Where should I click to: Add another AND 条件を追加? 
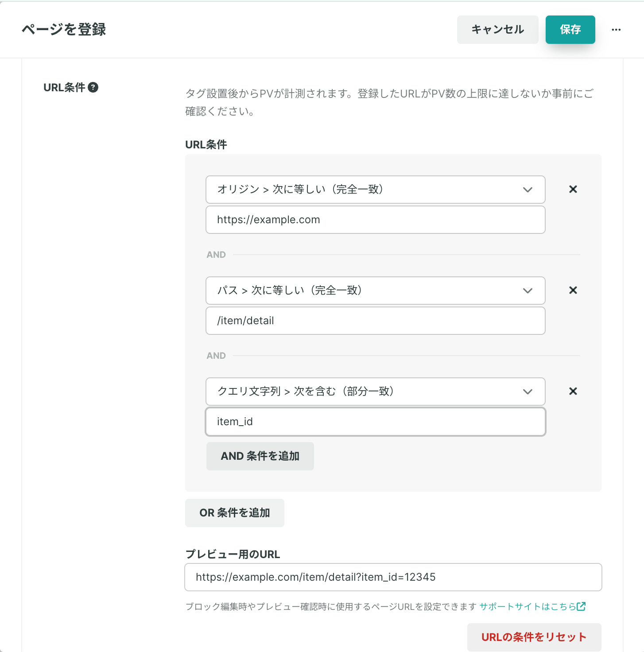tap(260, 456)
